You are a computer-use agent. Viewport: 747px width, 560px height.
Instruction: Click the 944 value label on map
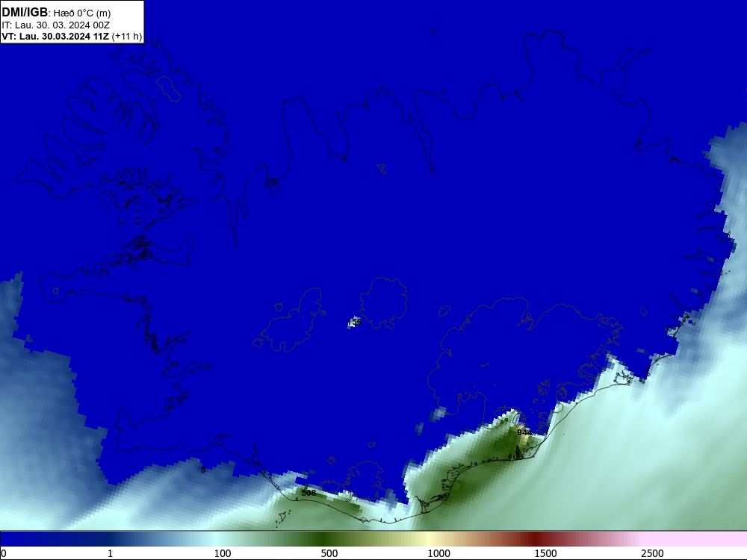point(524,432)
